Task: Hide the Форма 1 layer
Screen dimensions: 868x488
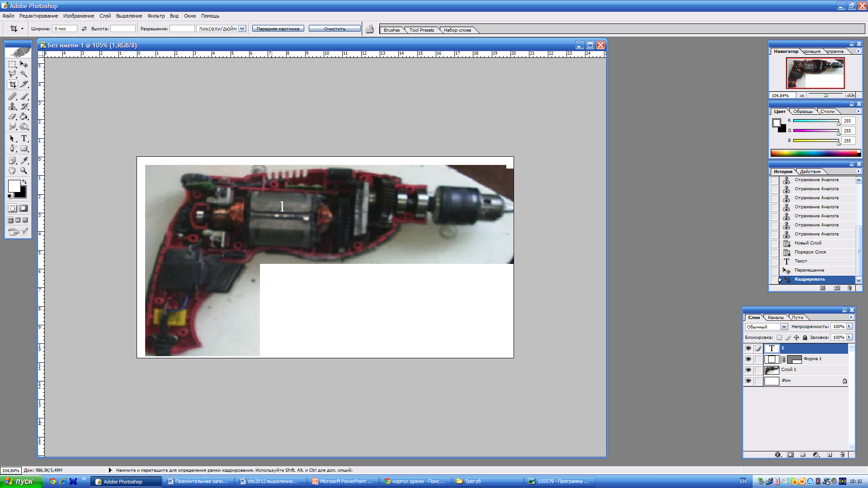Action: coord(748,359)
